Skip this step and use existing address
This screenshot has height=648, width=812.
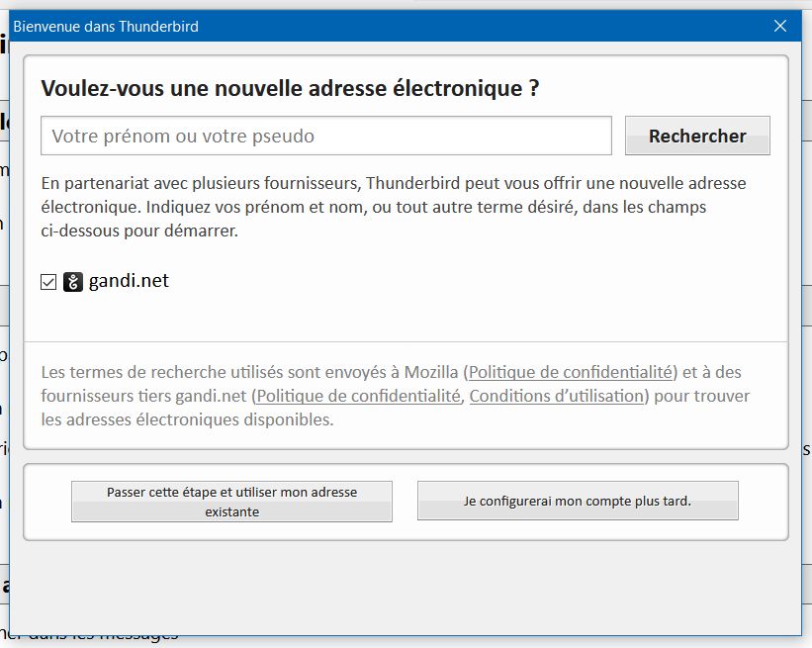click(x=231, y=502)
